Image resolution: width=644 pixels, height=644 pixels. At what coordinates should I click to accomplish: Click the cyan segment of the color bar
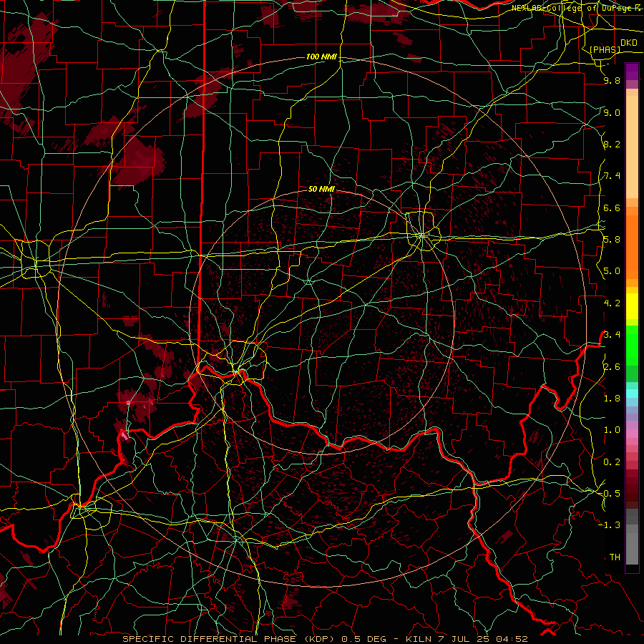(632, 394)
